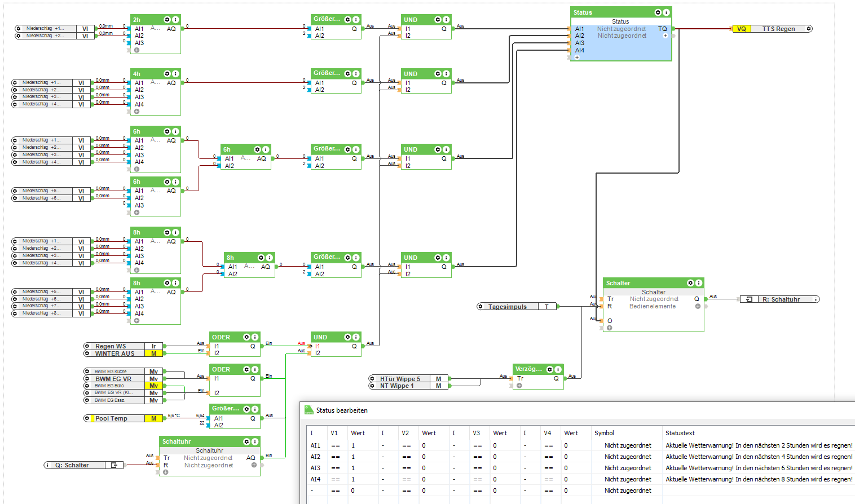The height and width of the screenshot is (504, 855).
Task: Select the HTür Wippe 5 input
Action: pos(400,379)
